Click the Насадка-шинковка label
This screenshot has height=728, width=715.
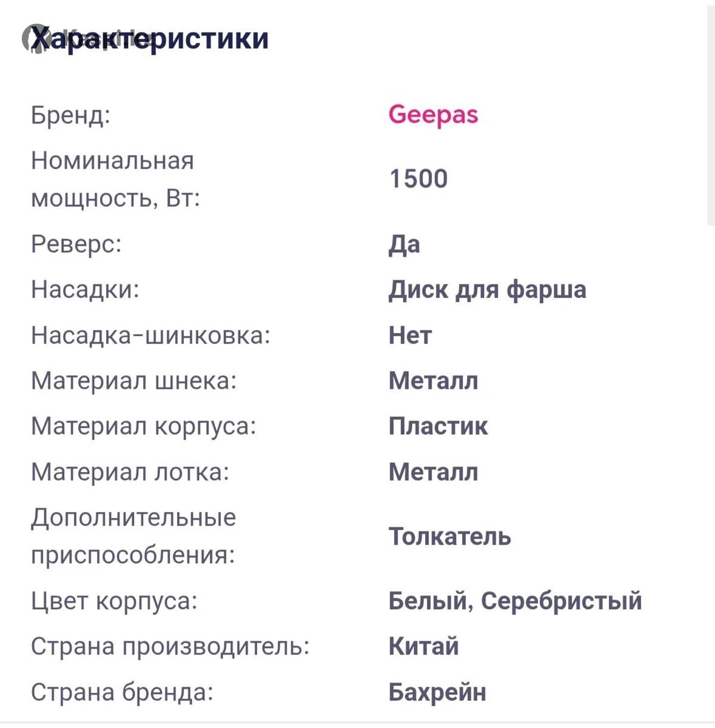pyautogui.click(x=150, y=335)
